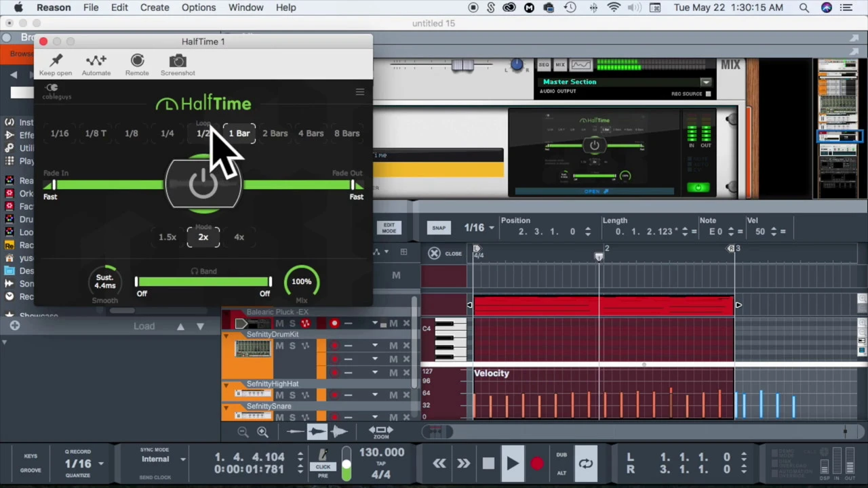The image size is (868, 488).
Task: Click the tempo value 130.000
Action: pyautogui.click(x=382, y=453)
